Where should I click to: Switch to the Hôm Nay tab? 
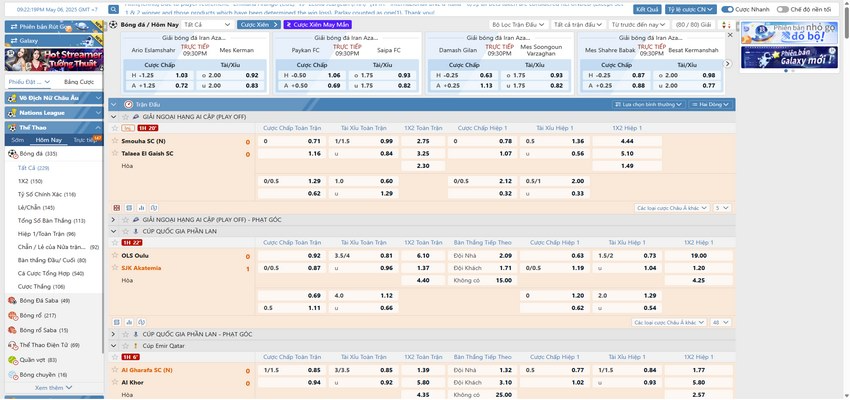49,140
